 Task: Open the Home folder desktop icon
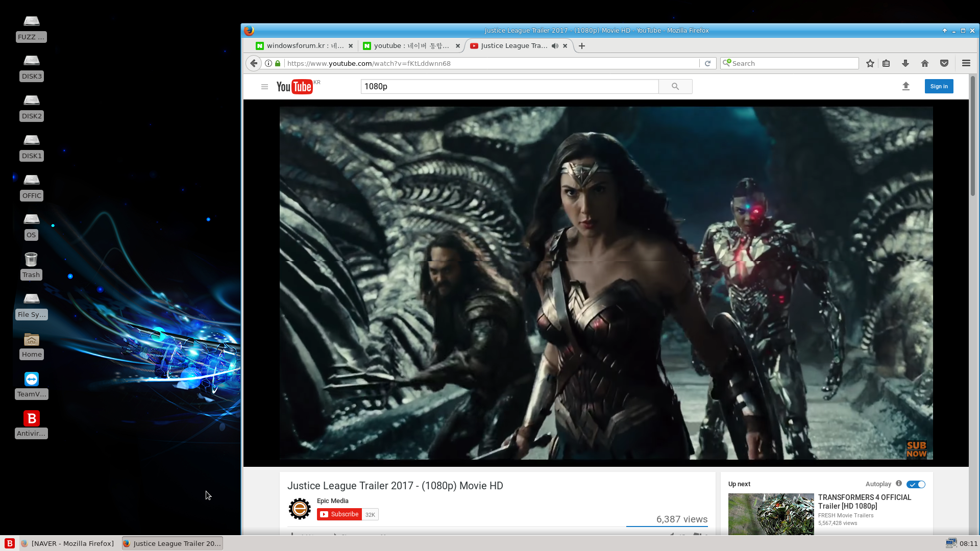31,345
